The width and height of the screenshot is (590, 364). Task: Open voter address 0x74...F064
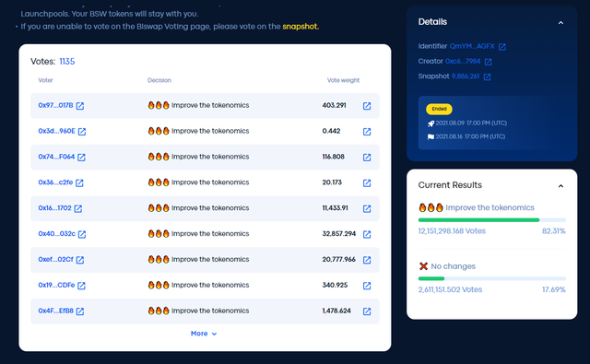[56, 157]
